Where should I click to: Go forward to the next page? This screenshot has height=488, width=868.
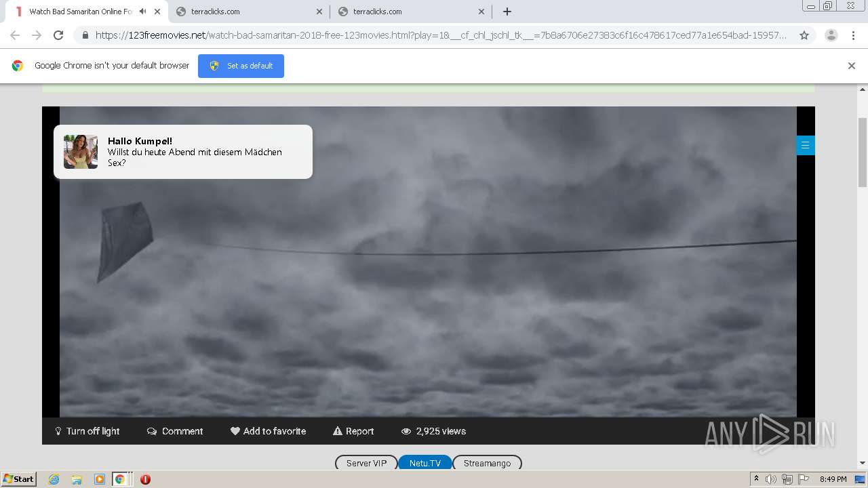click(x=37, y=35)
